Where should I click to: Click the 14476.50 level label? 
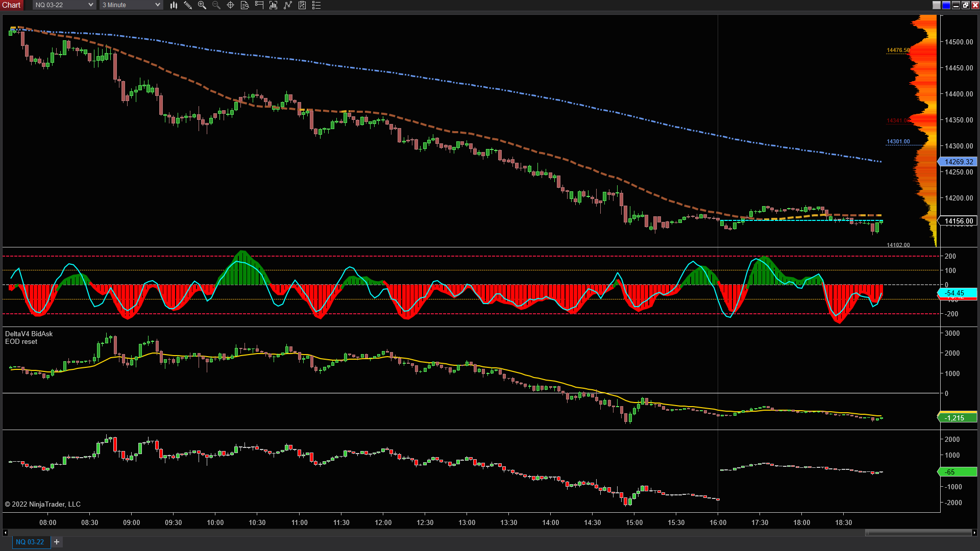898,50
